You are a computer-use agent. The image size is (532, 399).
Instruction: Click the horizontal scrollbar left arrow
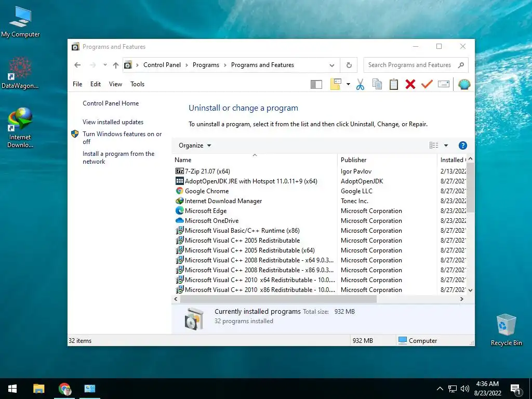click(176, 299)
